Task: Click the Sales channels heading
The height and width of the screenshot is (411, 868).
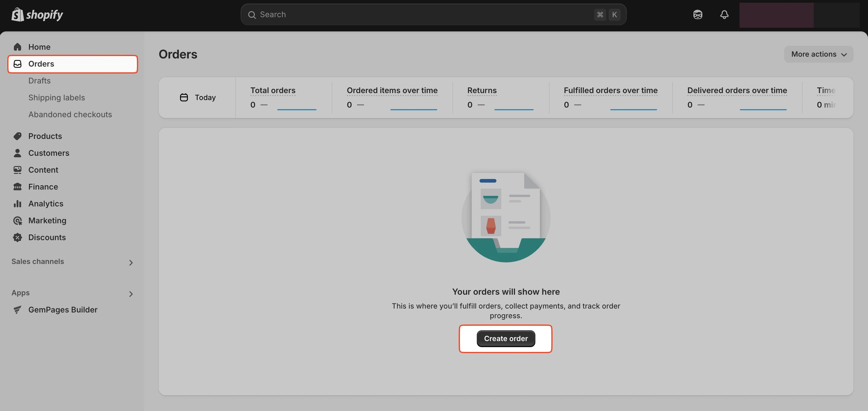Action: [38, 262]
